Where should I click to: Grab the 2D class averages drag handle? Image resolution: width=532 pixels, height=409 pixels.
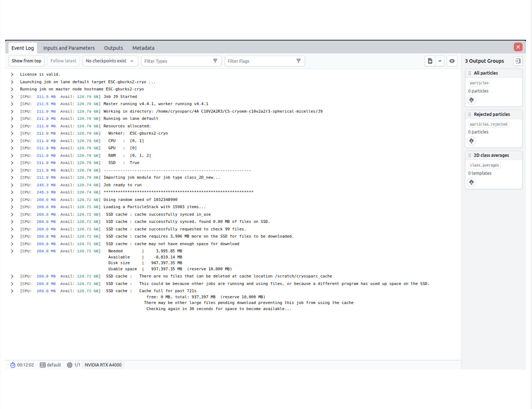pos(470,155)
